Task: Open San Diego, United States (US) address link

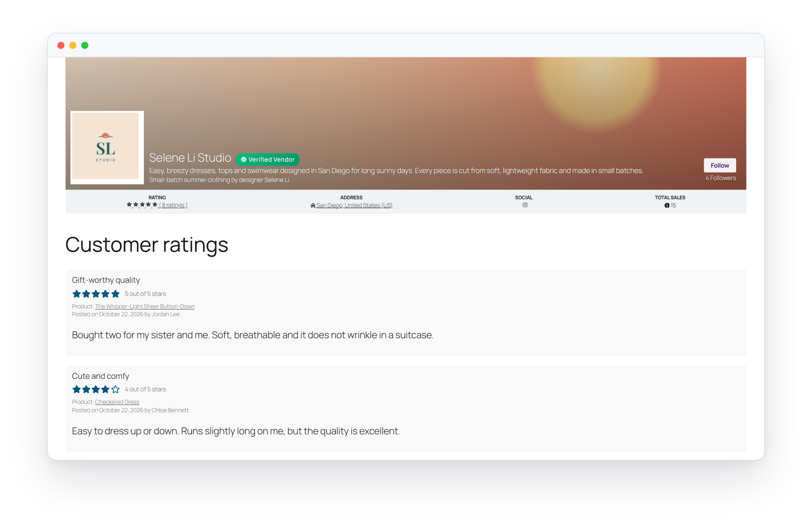Action: (x=354, y=205)
